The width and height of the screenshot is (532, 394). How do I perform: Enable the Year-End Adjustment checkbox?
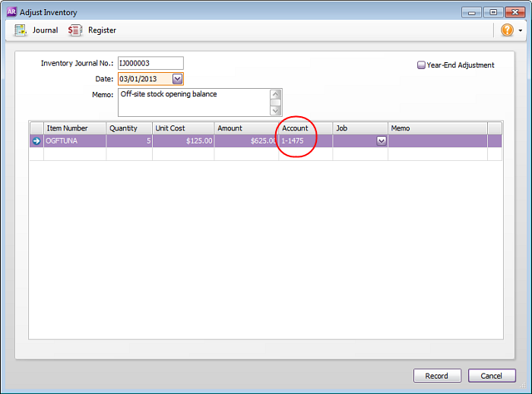pos(421,65)
